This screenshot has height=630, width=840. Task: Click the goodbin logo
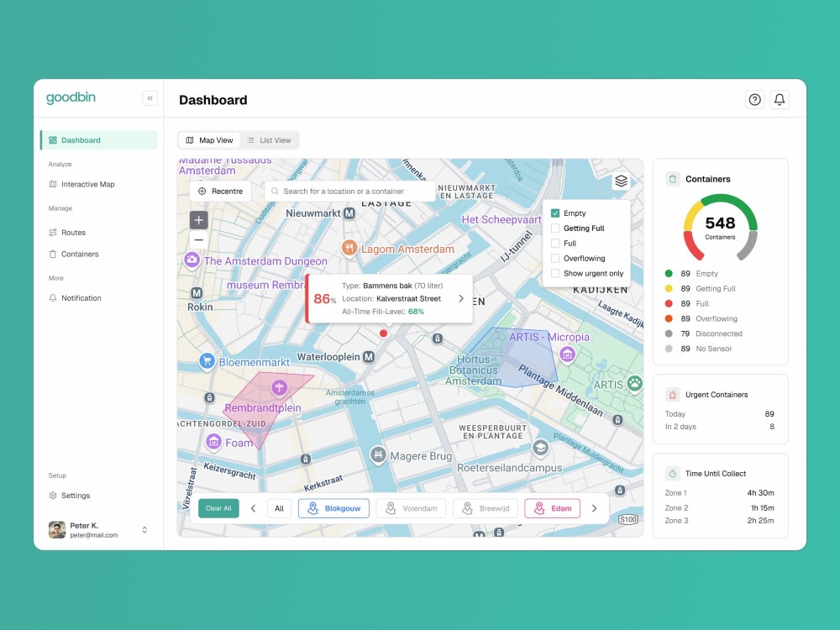(71, 97)
